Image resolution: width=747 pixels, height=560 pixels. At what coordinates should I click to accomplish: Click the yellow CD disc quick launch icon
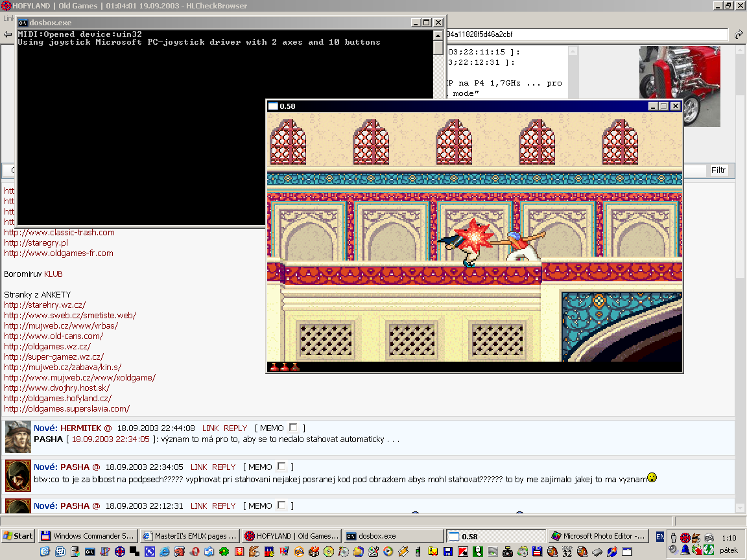pos(329,552)
